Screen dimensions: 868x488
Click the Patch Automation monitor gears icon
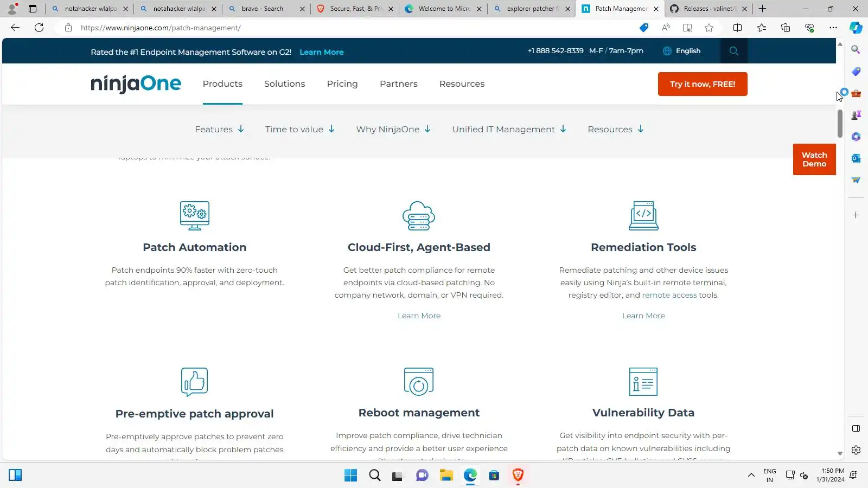(x=195, y=216)
